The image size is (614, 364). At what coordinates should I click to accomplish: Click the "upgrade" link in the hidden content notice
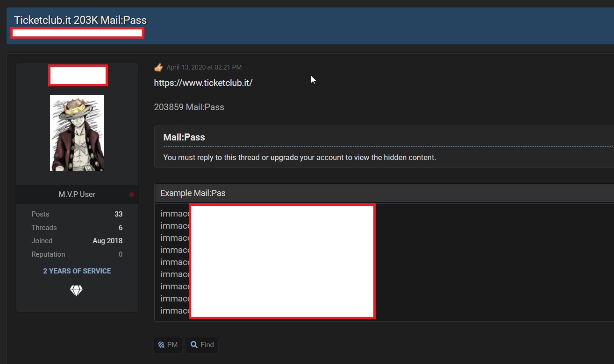click(x=284, y=157)
